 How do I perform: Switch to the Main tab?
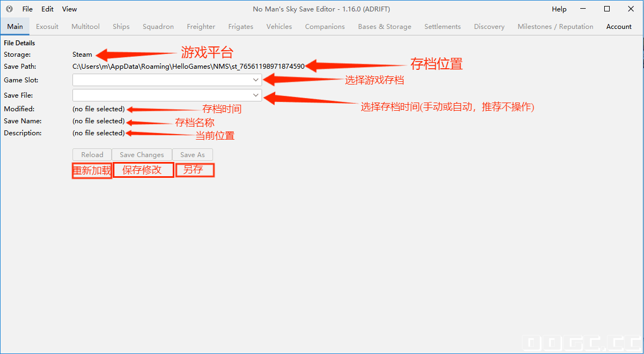click(15, 27)
